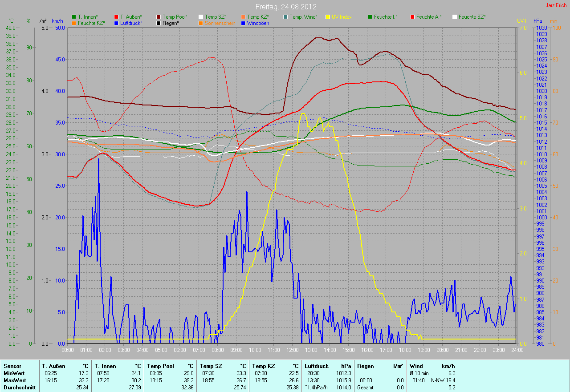Screen dimensions: 570x392
Task: Select the yellow UV Index legend marker
Action: (x=328, y=17)
